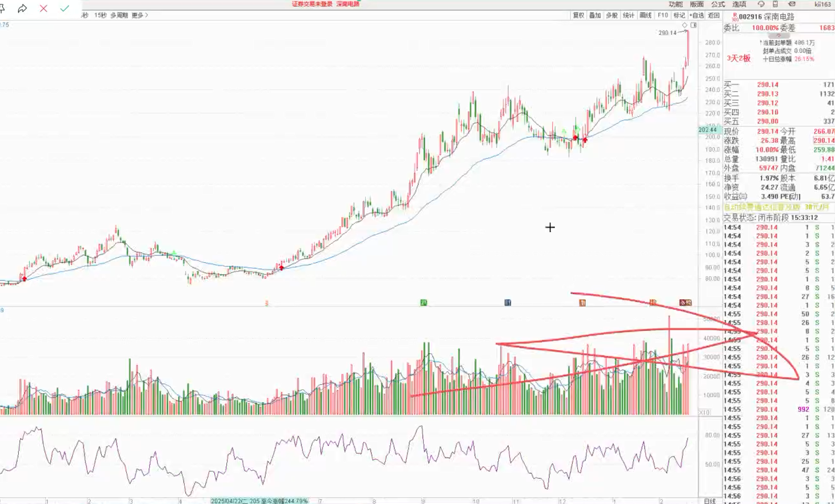The image size is (835, 504).
Task: Expand the 更多 period options
Action: (x=139, y=15)
